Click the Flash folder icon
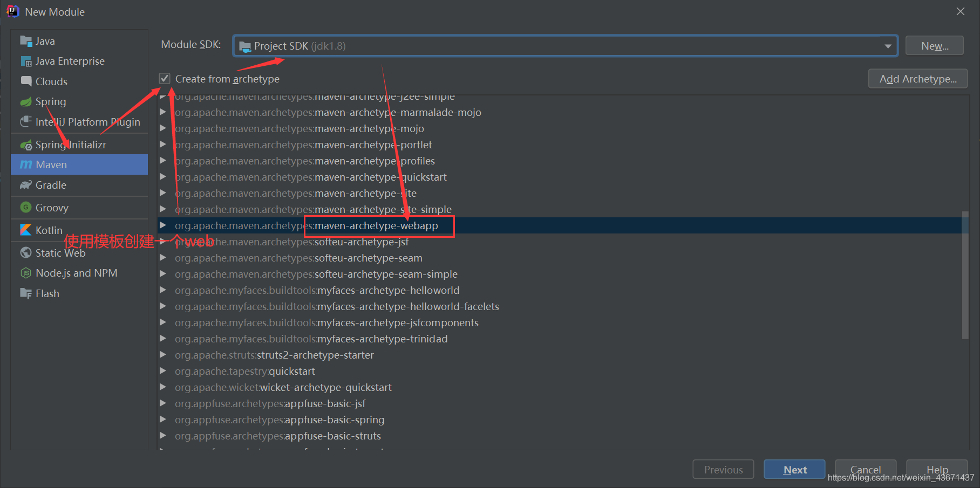980x488 pixels. pyautogui.click(x=26, y=294)
